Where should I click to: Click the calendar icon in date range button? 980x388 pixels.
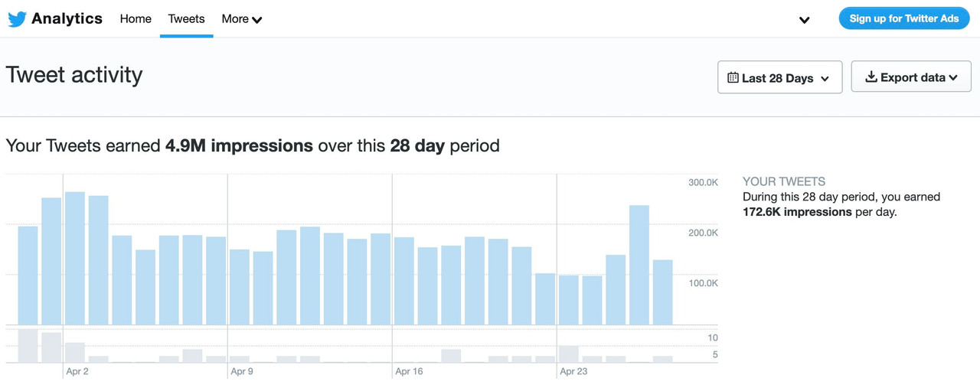pyautogui.click(x=733, y=77)
